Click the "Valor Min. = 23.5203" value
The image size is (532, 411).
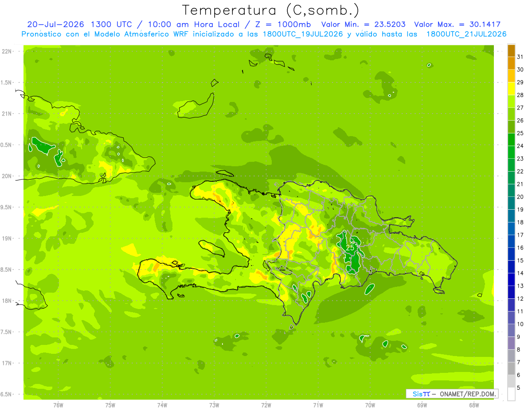pos(363,24)
